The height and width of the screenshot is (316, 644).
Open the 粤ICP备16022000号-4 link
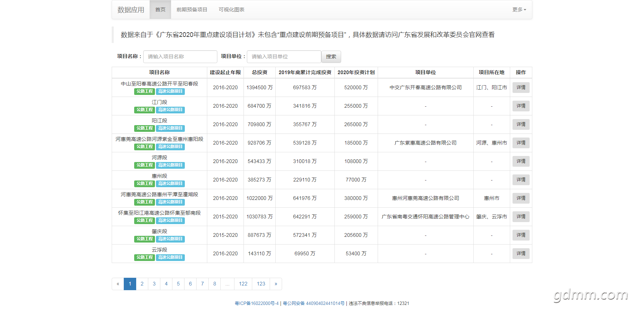point(257,303)
